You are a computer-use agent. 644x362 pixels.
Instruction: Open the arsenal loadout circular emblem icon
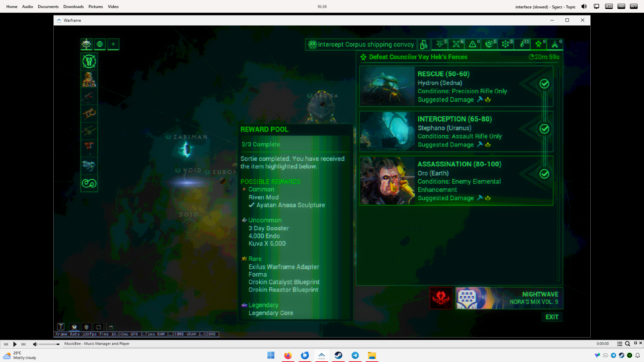point(89,61)
